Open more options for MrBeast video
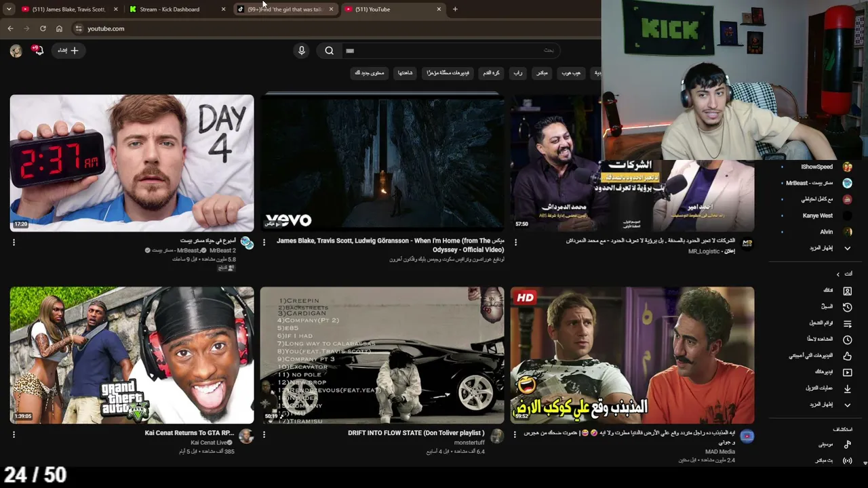868x488 pixels. click(x=14, y=242)
